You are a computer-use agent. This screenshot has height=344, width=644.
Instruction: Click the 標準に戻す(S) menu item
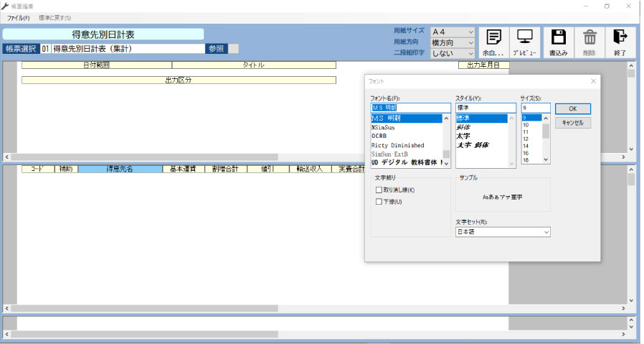(55, 17)
